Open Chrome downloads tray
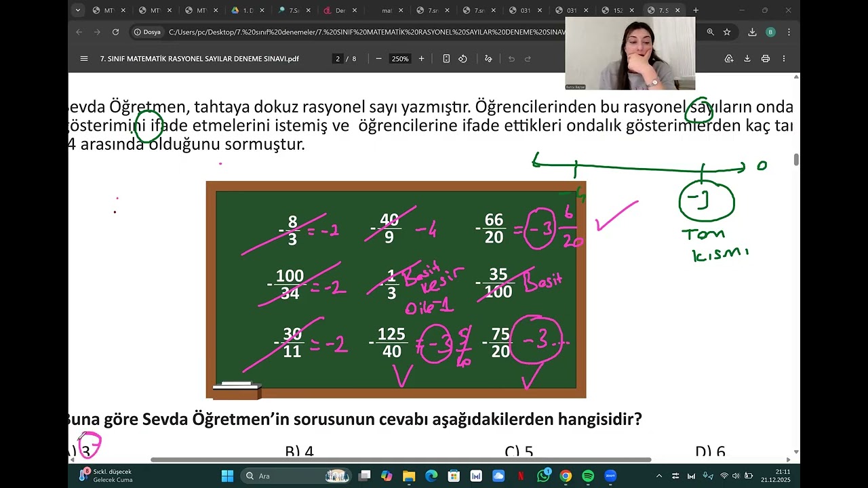The width and height of the screenshot is (868, 488). 752,32
